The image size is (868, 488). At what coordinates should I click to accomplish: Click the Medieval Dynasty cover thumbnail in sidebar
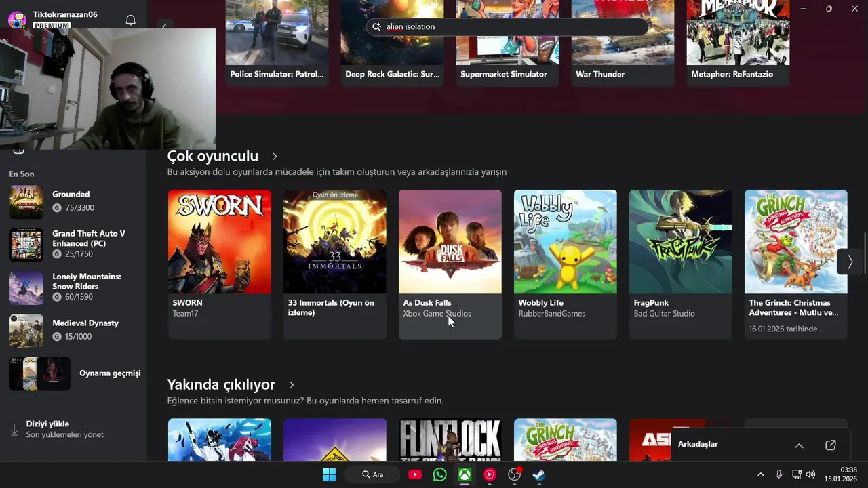pyautogui.click(x=26, y=331)
